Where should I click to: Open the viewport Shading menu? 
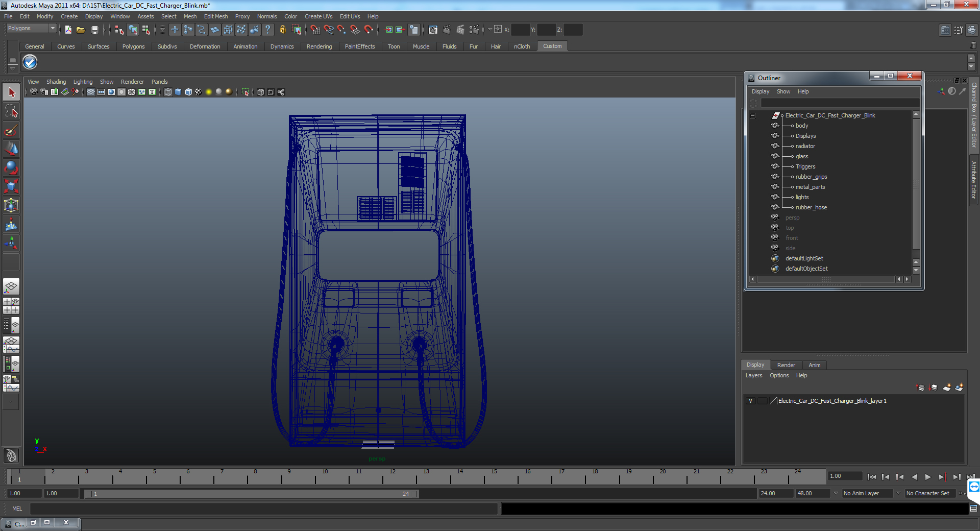(56, 82)
